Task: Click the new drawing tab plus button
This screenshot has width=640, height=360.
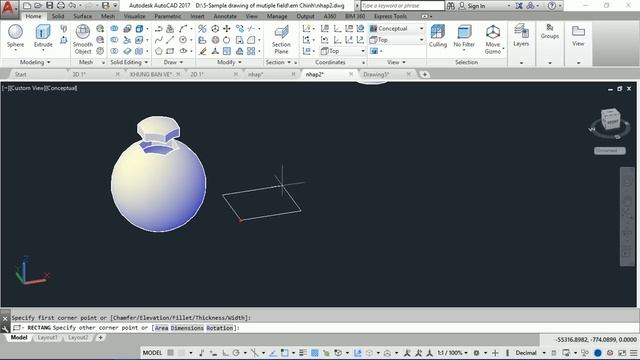Action: [x=424, y=74]
